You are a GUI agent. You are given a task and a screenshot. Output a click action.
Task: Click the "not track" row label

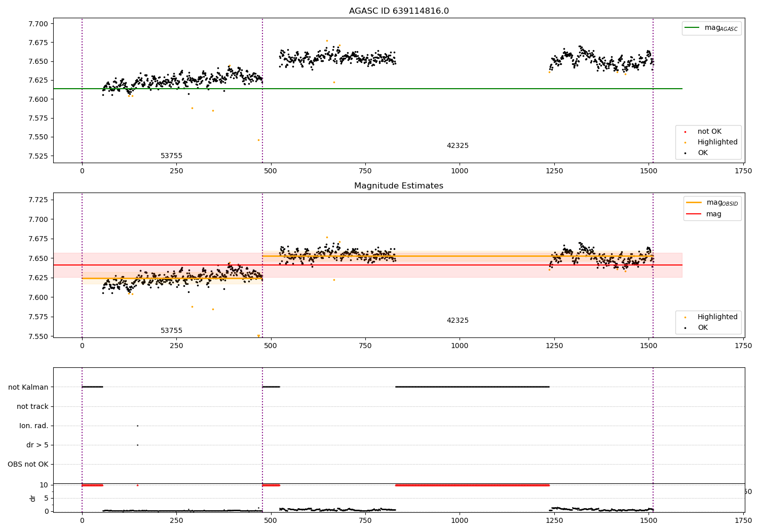[x=32, y=406]
